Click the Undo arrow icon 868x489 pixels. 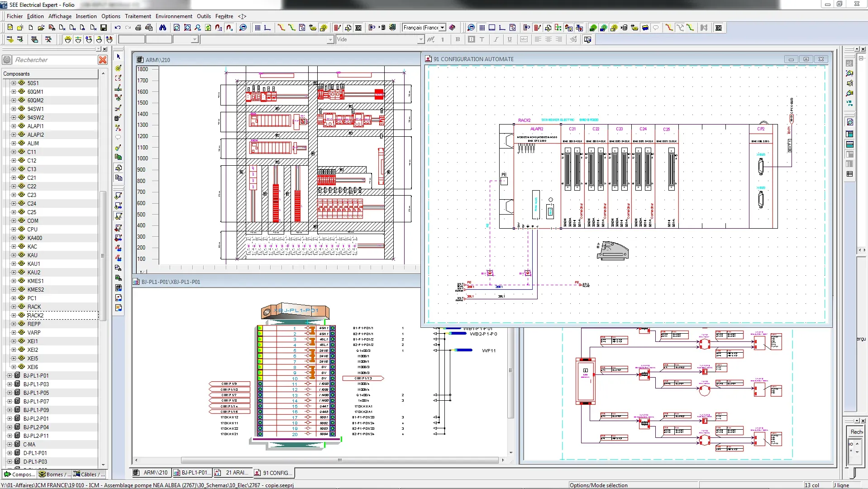pyautogui.click(x=118, y=28)
